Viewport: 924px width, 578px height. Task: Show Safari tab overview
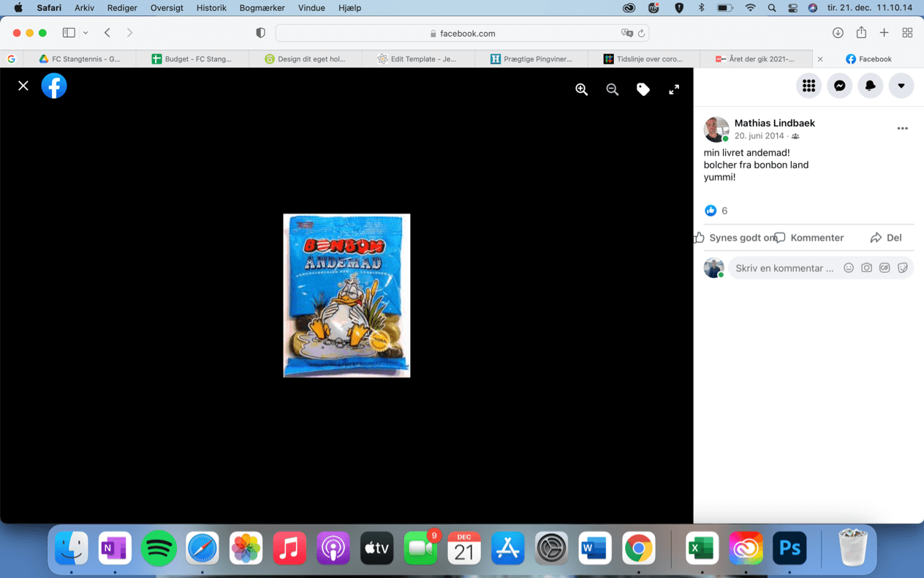(x=907, y=33)
